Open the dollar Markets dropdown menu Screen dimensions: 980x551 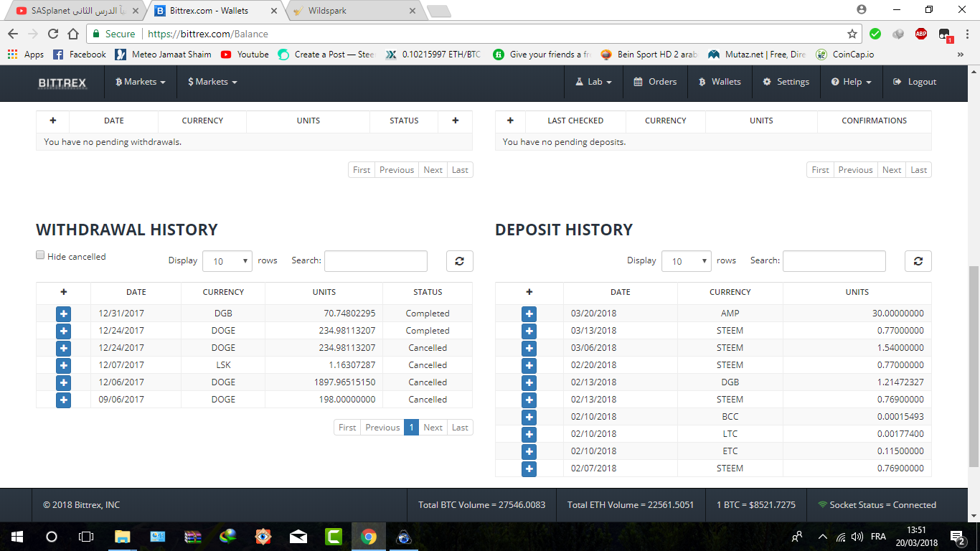coord(212,82)
